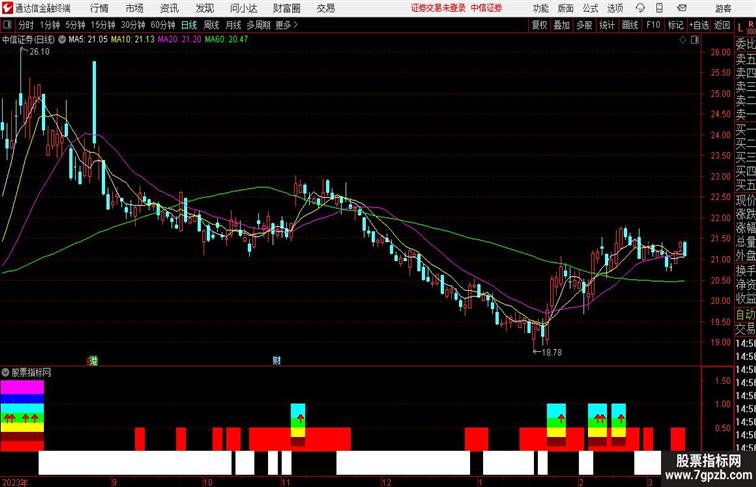Screen dimensions: 756x487
Task: Click the 自动 label in side panel
Action: (x=745, y=315)
